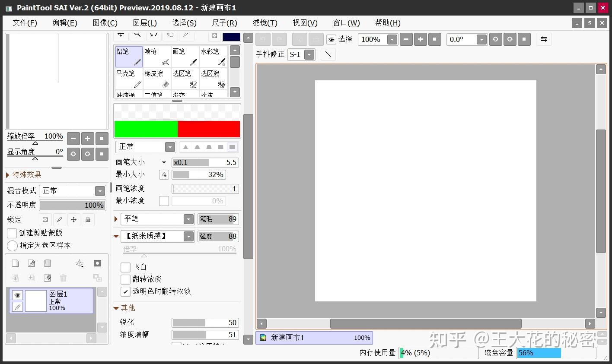Open the 平笔 brush shape dropdown
This screenshot has height=364, width=612.
coord(189,219)
